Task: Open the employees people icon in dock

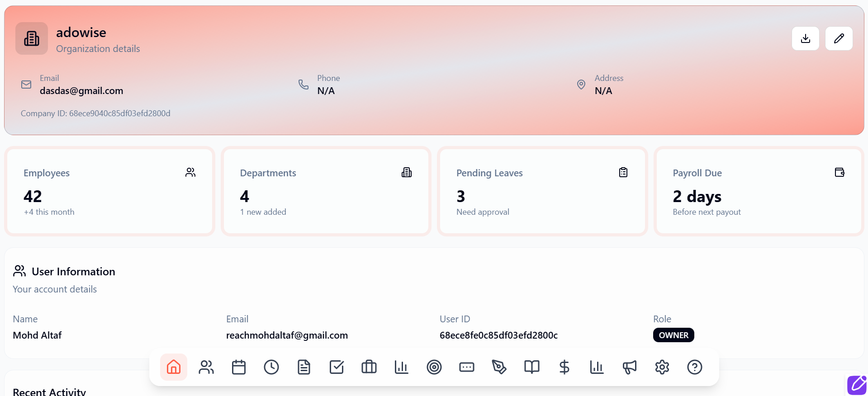Action: coord(206,367)
